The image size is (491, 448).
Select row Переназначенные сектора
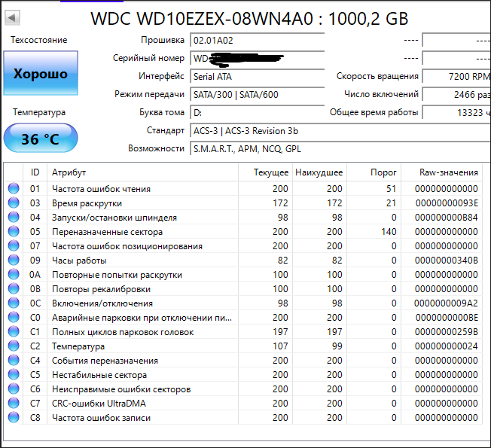coord(243,231)
